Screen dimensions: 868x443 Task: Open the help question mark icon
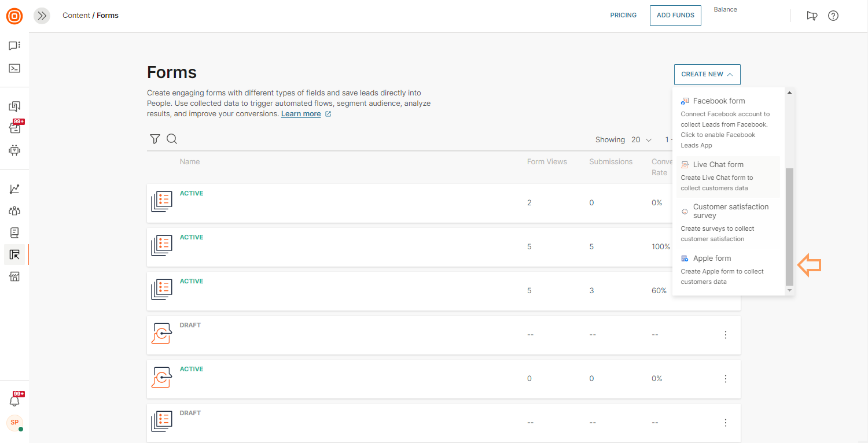[x=833, y=16]
